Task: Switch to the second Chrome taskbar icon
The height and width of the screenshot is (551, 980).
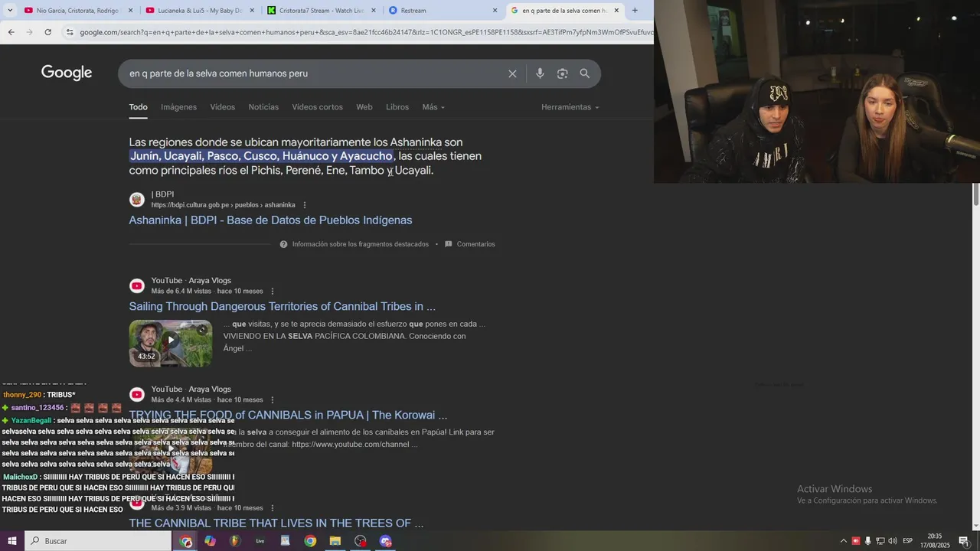Action: pyautogui.click(x=310, y=541)
